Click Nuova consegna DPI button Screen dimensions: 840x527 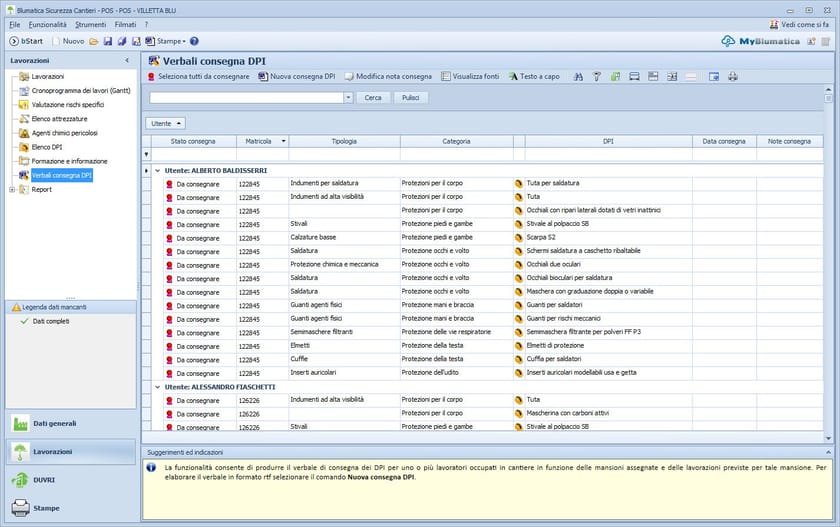[296, 76]
